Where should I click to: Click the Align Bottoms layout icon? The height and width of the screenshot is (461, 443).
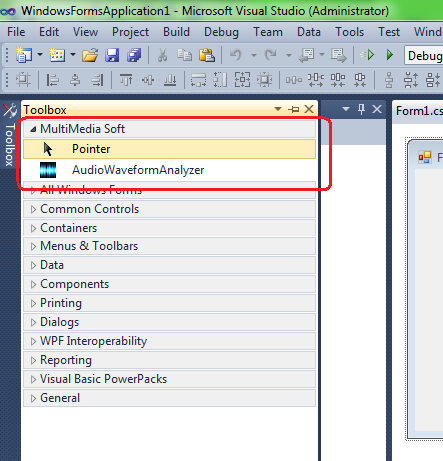click(x=170, y=80)
